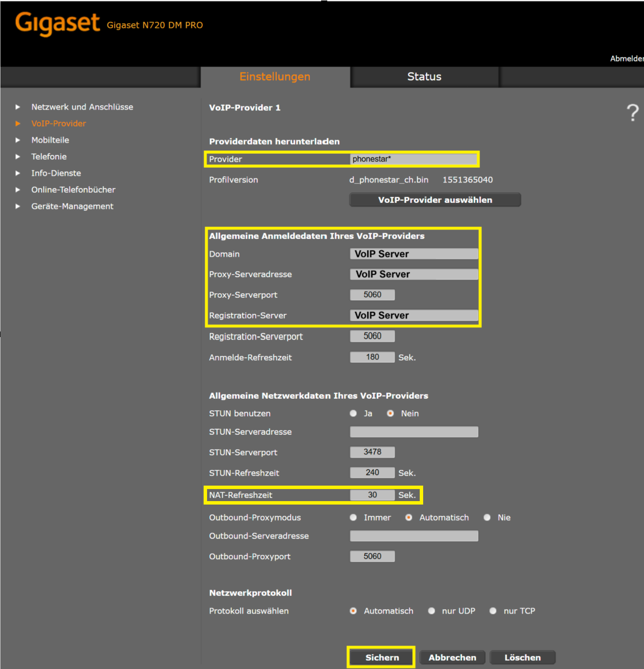Image resolution: width=644 pixels, height=669 pixels.
Task: Open the help question mark icon
Action: tap(632, 113)
